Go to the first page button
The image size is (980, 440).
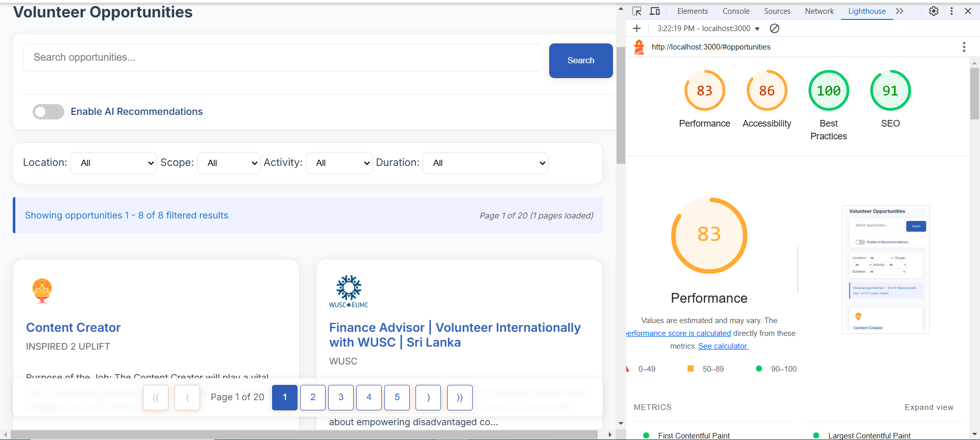pos(156,398)
